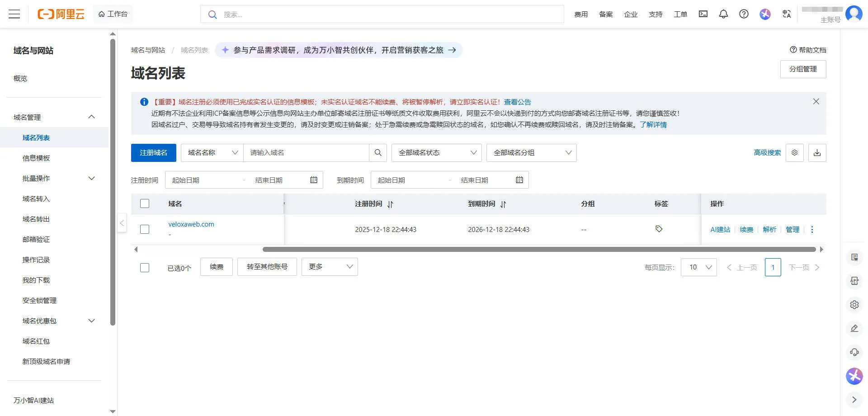Screen dimensions: 868x416
Task: Go to 信息模板 in the sidebar
Action: click(37, 157)
